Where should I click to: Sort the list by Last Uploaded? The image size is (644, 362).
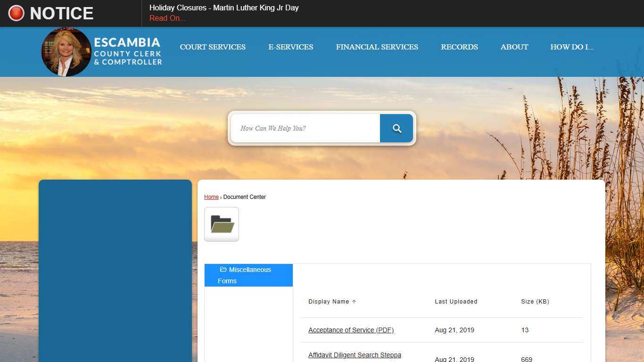click(x=455, y=301)
